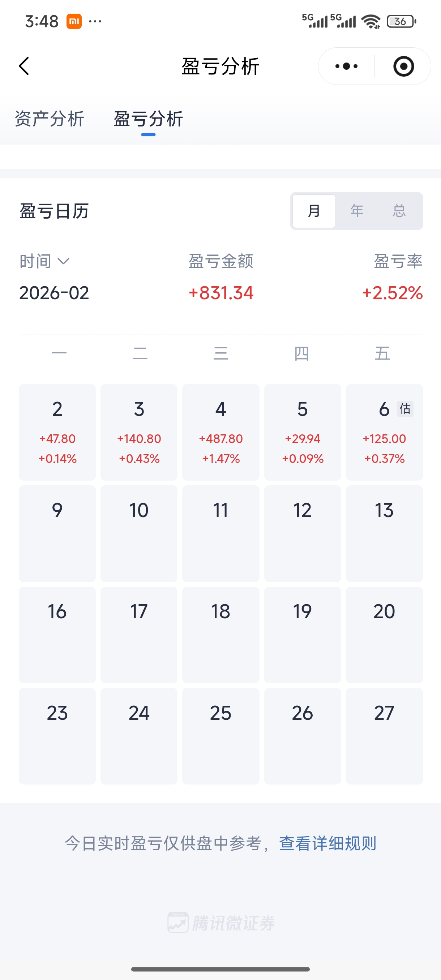This screenshot has width=441, height=980.
Task: Tap the home indicator bar at bottom
Action: point(220,969)
